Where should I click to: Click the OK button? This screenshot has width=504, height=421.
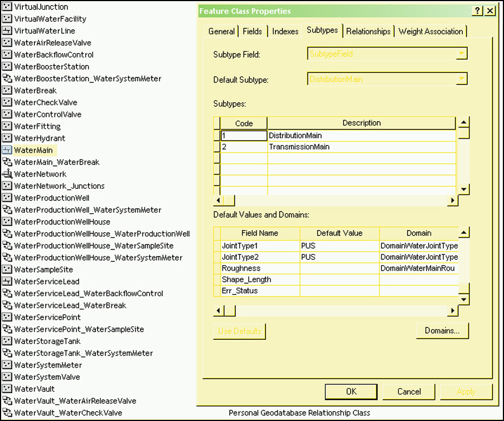[x=351, y=391]
